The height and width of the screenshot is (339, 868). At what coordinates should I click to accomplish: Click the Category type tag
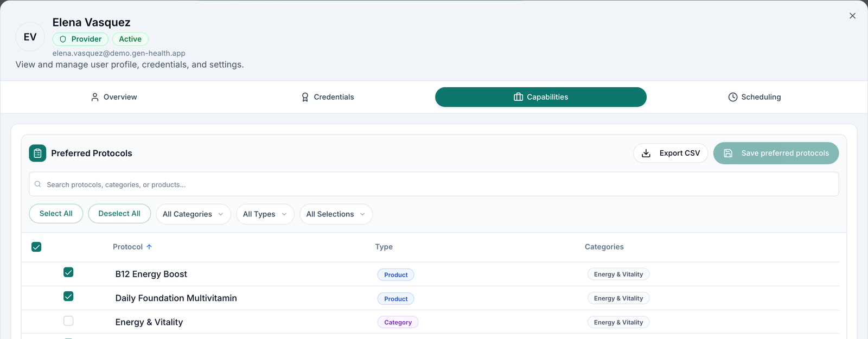pyautogui.click(x=398, y=322)
